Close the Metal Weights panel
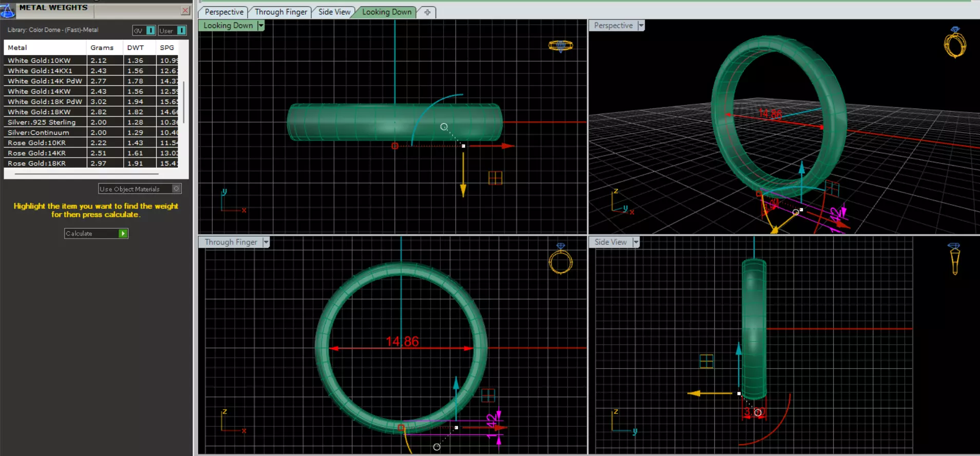 185,10
